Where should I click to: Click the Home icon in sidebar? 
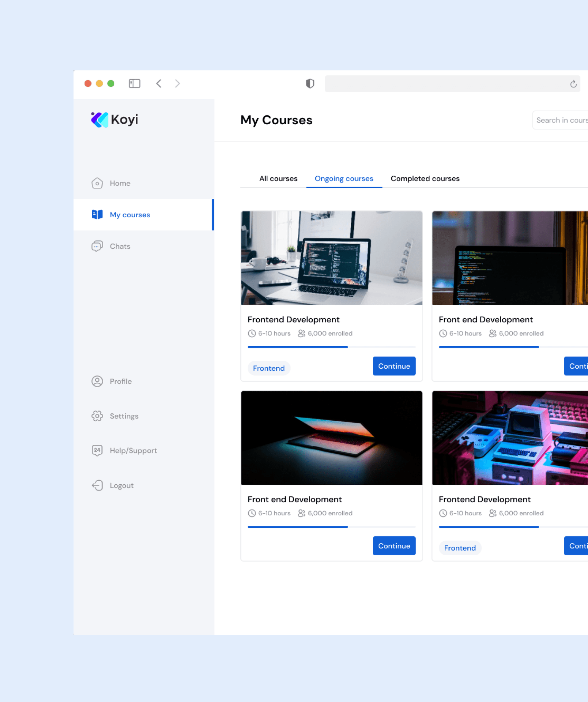[x=97, y=183]
